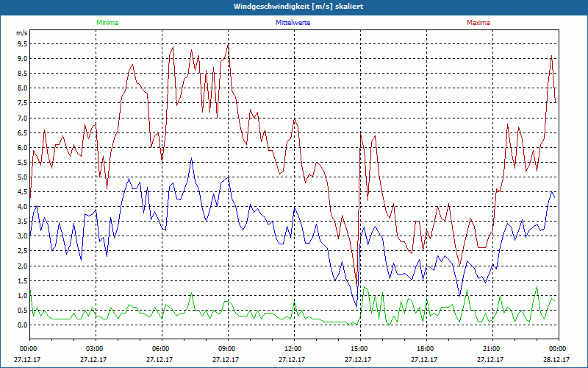Click the '12:00' time axis label
This screenshot has height=368, width=588.
coord(294,348)
